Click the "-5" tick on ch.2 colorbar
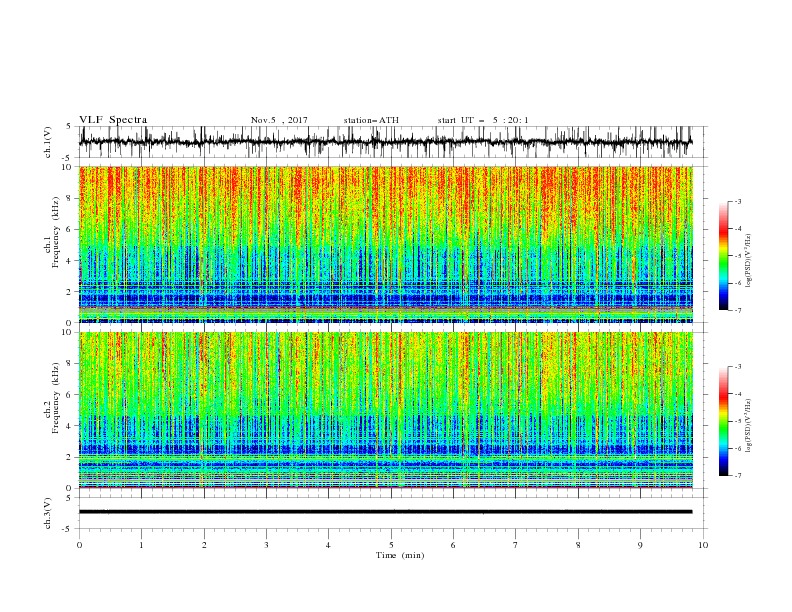 click(737, 421)
